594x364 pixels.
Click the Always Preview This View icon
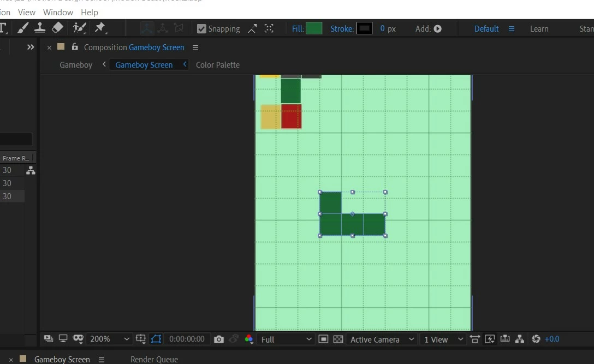point(49,338)
